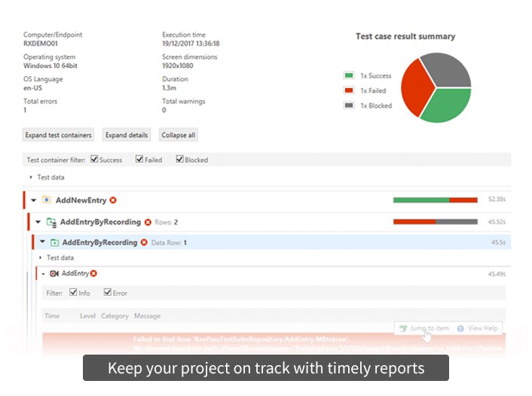Click the error icon next to AddEntryByRecording Rows: 2
The image size is (532, 396).
click(x=148, y=222)
